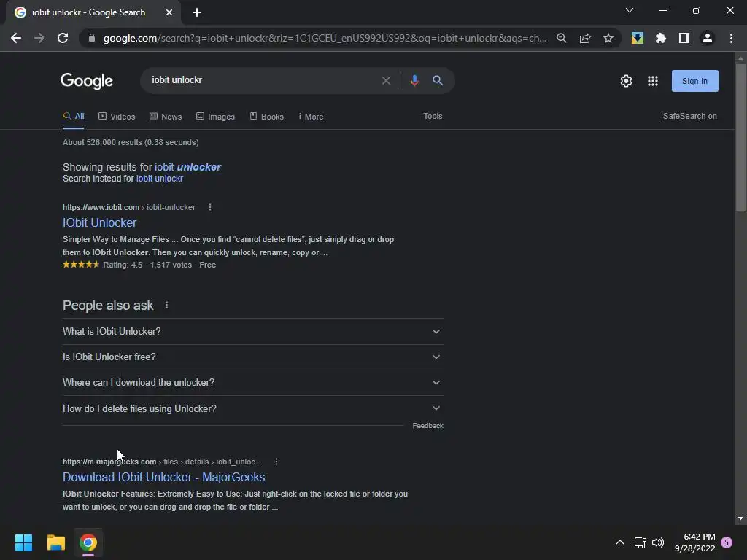Submit search with the magnifier icon
This screenshot has height=560, width=747.
point(438,80)
